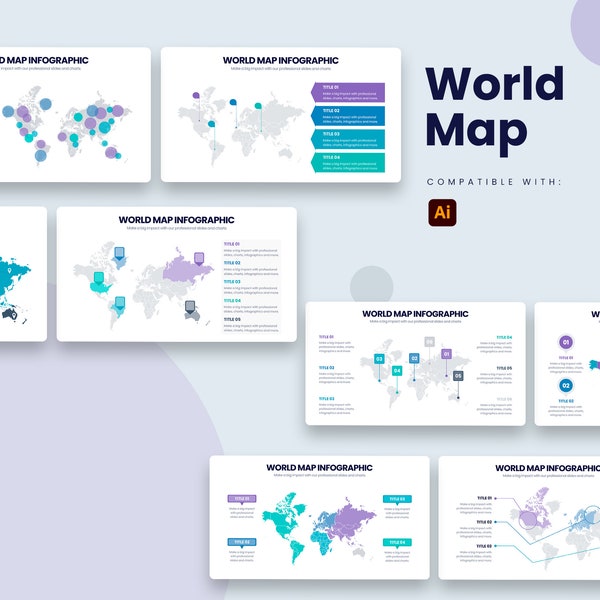Click purple TITLE 01 tag on continents slide
The width and height of the screenshot is (600, 600).
tap(242, 499)
